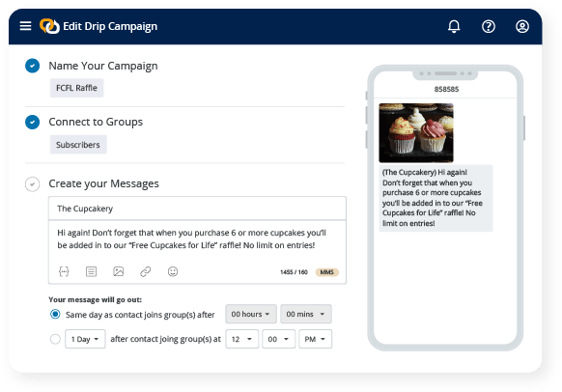The image size is (562, 392).
Task: Expand the '00 mins' dropdown
Action: [x=306, y=314]
